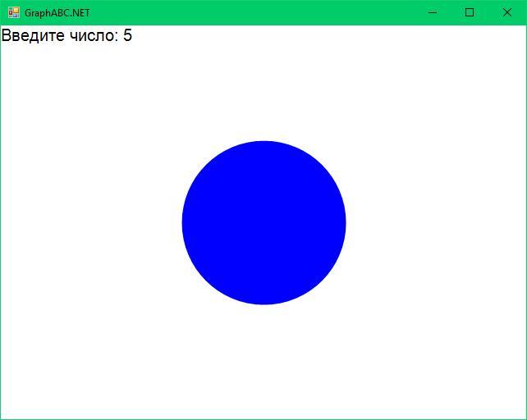Click the blue filled circle
The image size is (527, 420).
click(x=263, y=223)
